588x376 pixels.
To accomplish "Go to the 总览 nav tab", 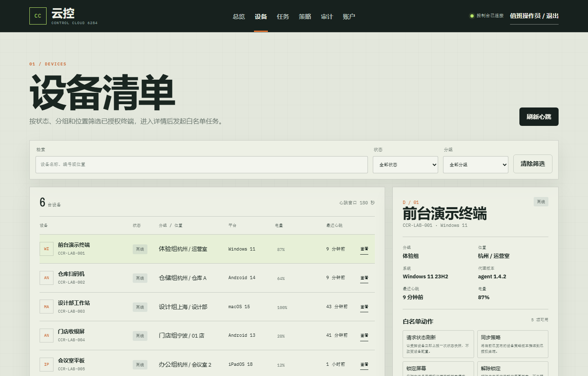I will click(239, 16).
